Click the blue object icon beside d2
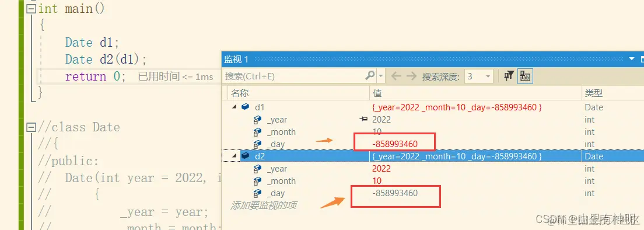Screen dimensions: 644x230 coord(245,156)
